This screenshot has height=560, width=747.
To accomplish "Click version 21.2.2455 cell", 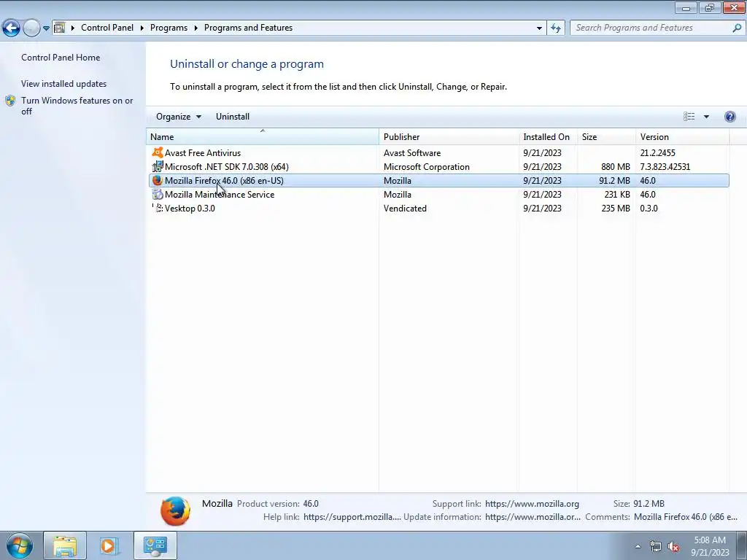I will point(657,153).
